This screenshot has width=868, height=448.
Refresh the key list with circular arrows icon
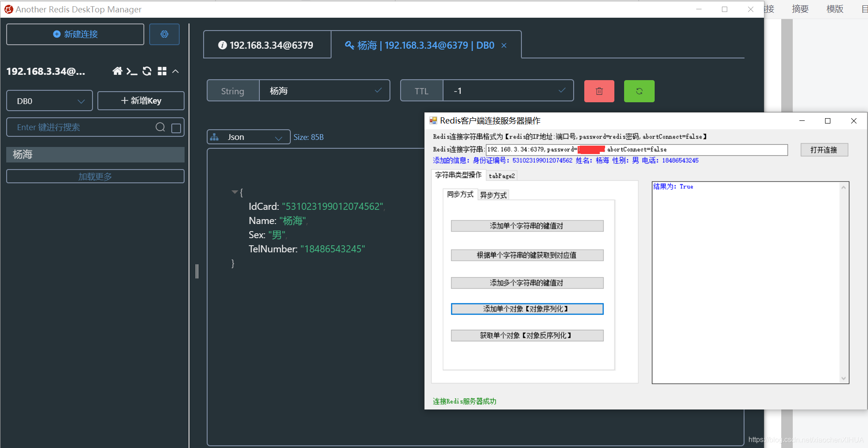coord(147,71)
